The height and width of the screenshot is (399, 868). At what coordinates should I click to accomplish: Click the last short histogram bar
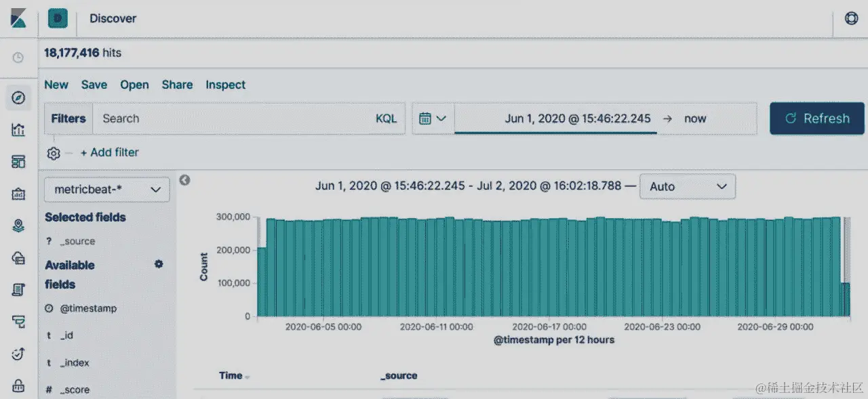coord(846,299)
